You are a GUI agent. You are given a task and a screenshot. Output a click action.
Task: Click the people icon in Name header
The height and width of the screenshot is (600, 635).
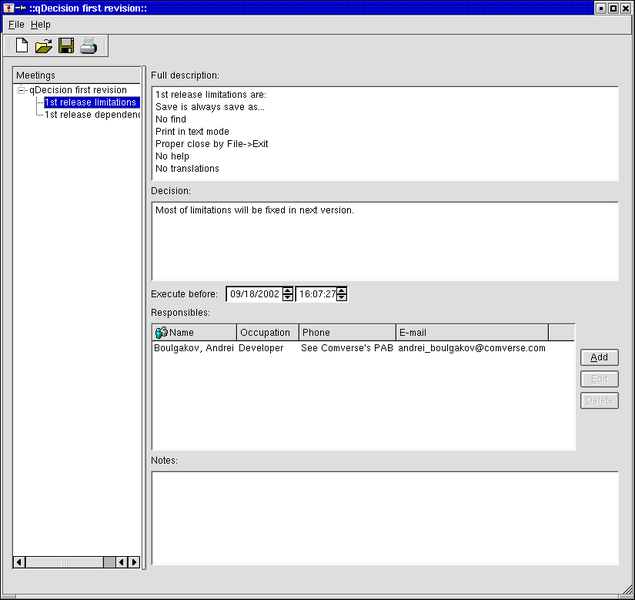161,332
